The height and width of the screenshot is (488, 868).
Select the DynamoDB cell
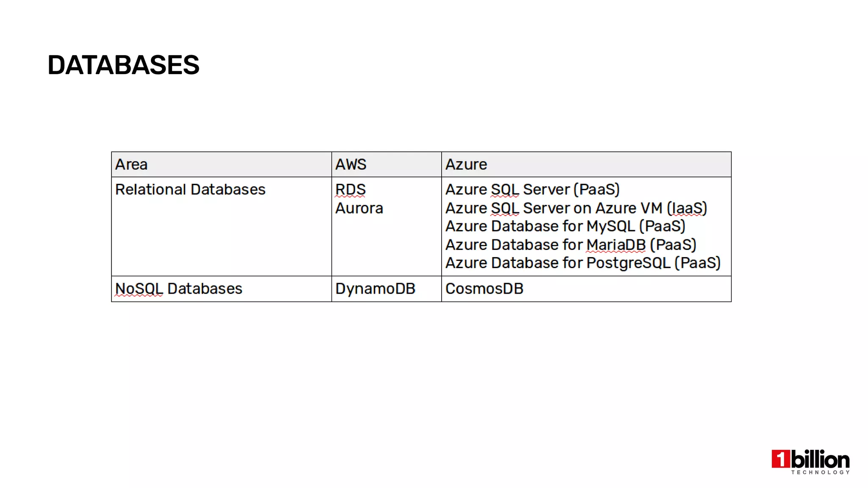coord(376,288)
